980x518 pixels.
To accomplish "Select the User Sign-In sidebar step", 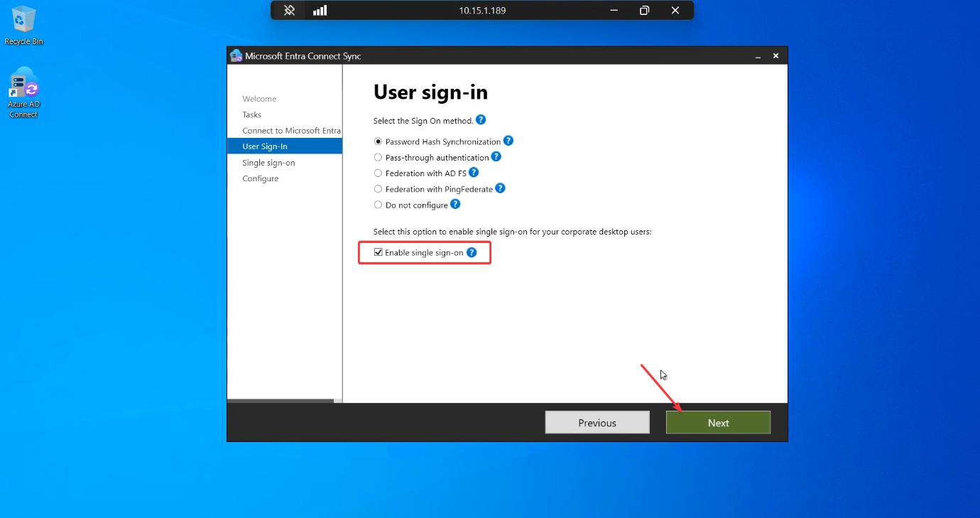I will pos(285,146).
